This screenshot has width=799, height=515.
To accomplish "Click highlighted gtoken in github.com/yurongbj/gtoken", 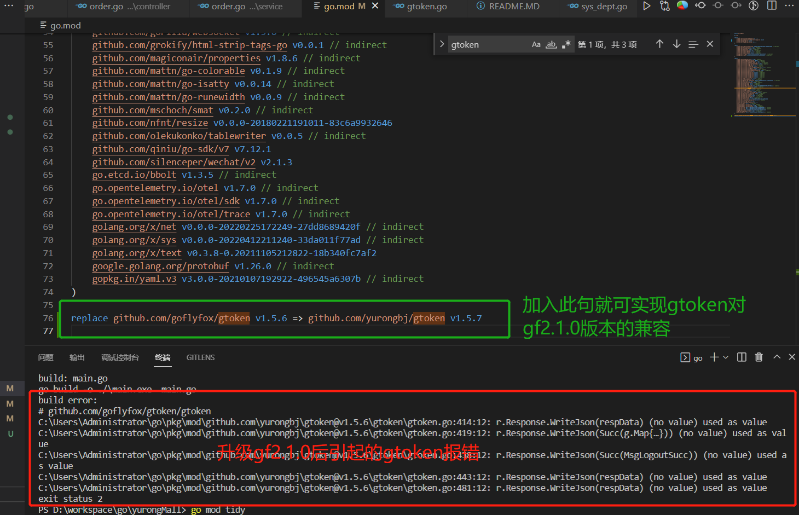I will [x=429, y=318].
